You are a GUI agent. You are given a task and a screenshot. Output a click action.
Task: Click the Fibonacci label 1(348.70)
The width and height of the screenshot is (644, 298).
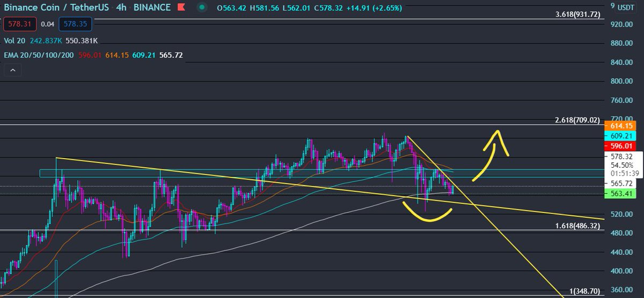pos(585,292)
